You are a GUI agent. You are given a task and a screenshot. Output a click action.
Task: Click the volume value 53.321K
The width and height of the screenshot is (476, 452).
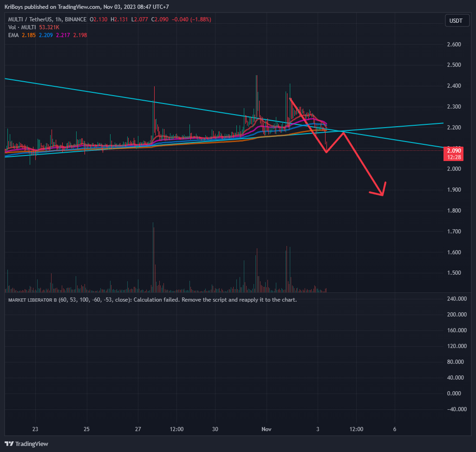(x=49, y=27)
